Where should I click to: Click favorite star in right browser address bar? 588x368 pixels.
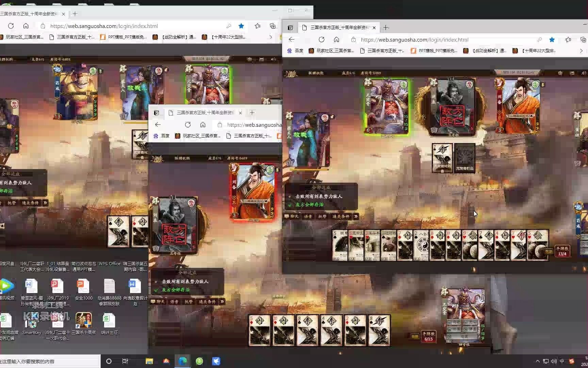(552, 40)
